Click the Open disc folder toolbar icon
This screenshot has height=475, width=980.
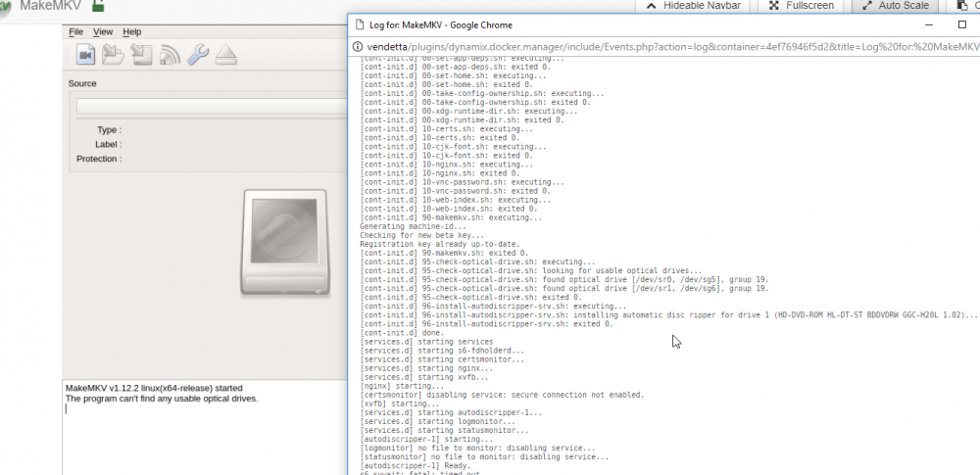click(x=113, y=55)
